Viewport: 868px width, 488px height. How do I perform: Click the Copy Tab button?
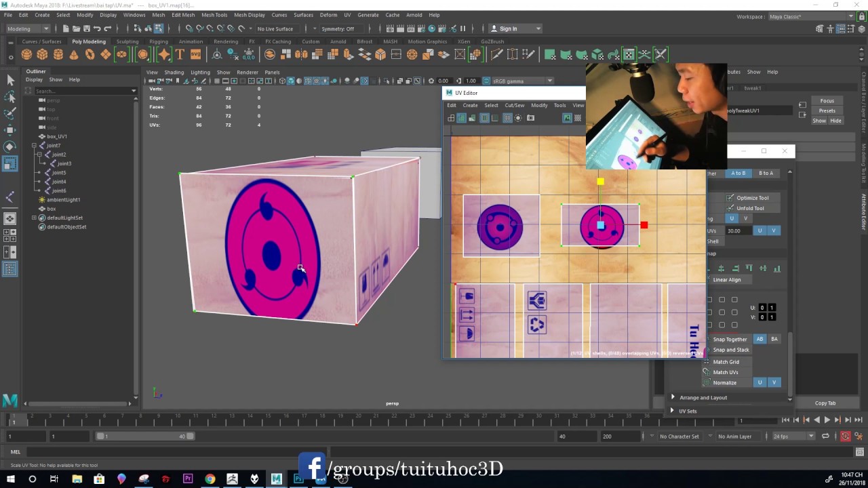click(825, 403)
